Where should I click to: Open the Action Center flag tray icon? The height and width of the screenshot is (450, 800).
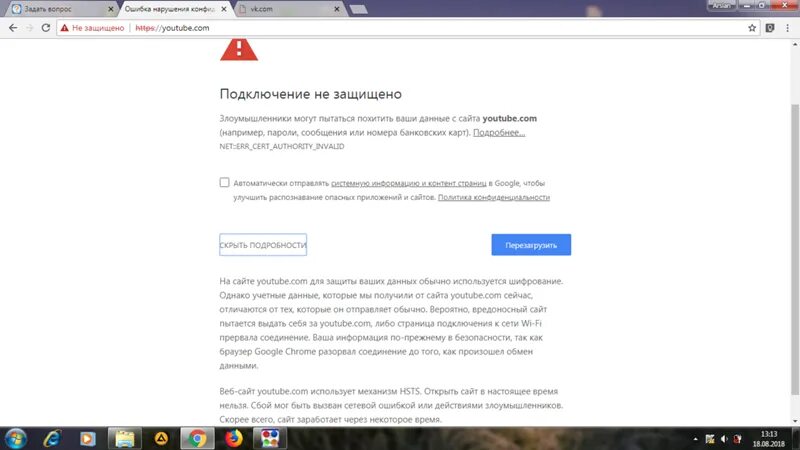pyautogui.click(x=710, y=439)
